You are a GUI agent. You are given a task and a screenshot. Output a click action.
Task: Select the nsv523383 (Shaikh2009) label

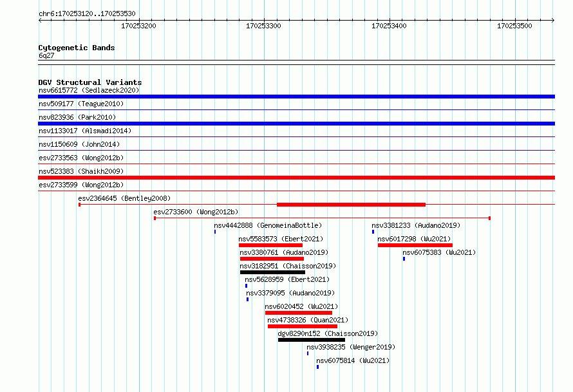81,171
